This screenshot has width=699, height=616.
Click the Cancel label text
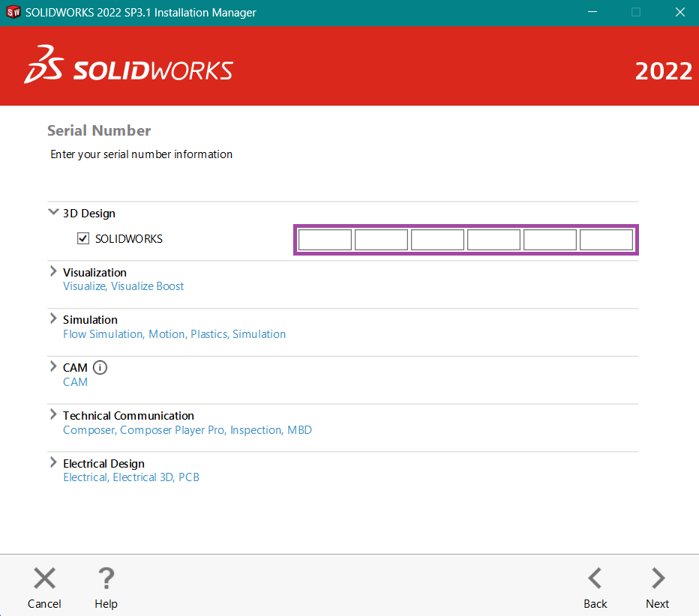pyautogui.click(x=44, y=604)
